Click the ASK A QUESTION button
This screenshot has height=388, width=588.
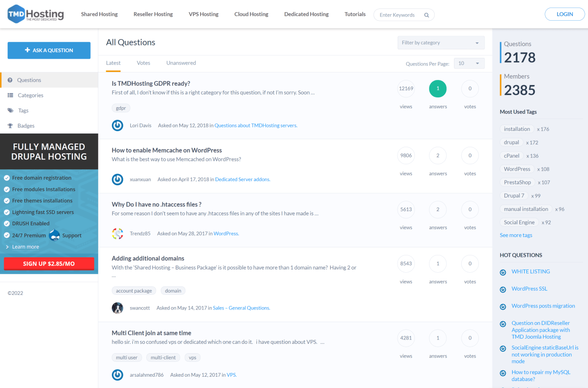(x=49, y=50)
